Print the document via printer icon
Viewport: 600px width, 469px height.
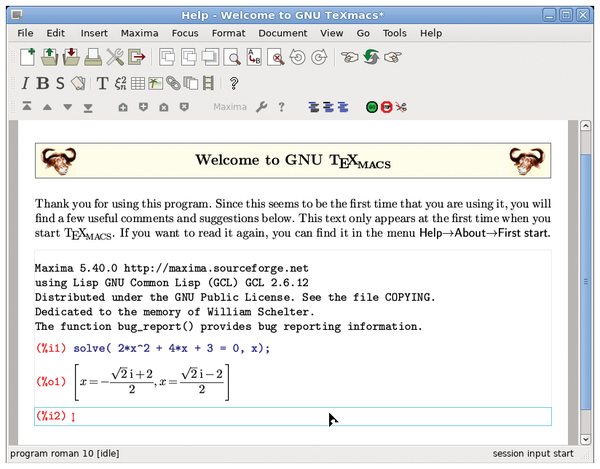point(93,57)
